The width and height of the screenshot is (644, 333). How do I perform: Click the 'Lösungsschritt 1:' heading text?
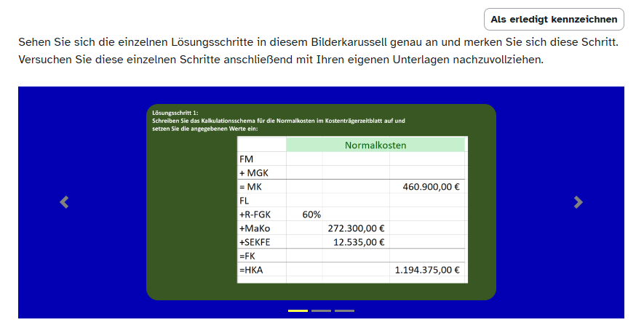[175, 113]
